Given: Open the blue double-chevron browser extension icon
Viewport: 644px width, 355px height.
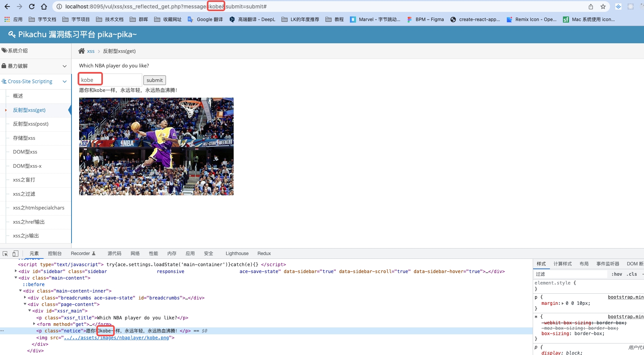Looking at the screenshot, I should (x=618, y=7).
